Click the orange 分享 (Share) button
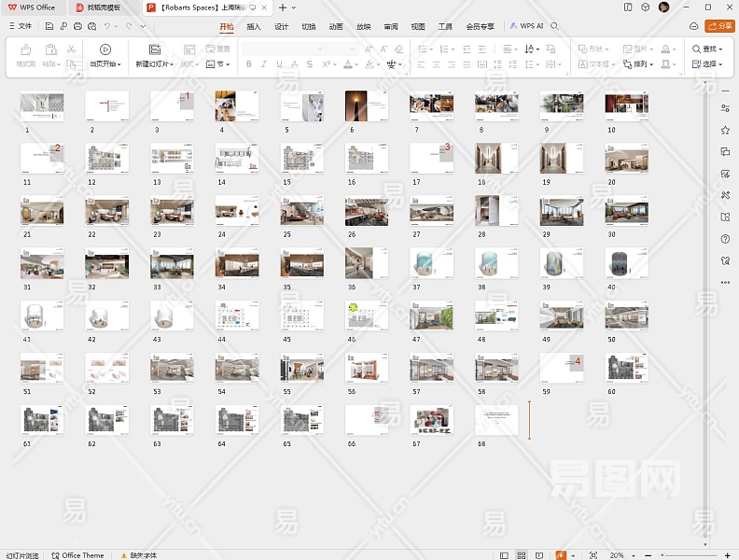The width and height of the screenshot is (739, 560). (719, 27)
